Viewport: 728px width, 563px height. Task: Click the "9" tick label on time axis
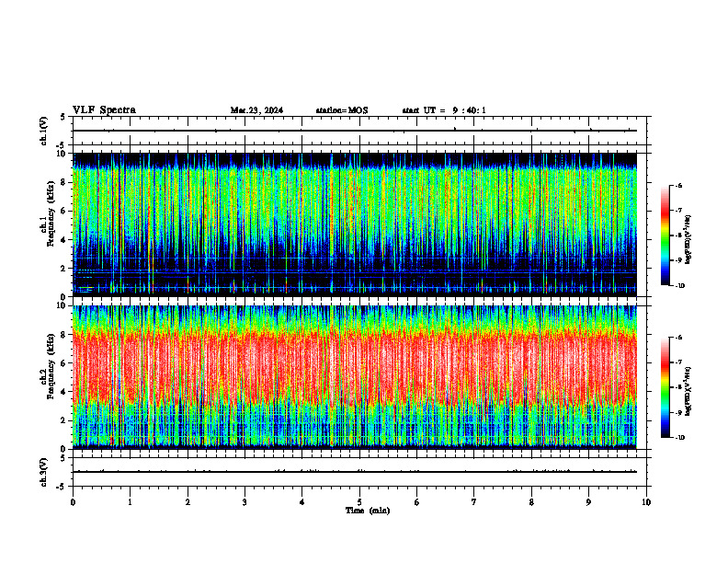[588, 502]
